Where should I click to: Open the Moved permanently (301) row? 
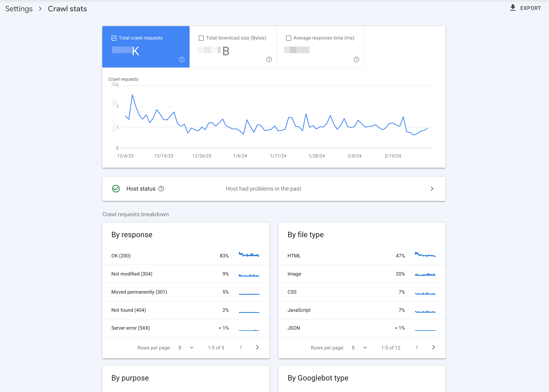[x=186, y=292]
